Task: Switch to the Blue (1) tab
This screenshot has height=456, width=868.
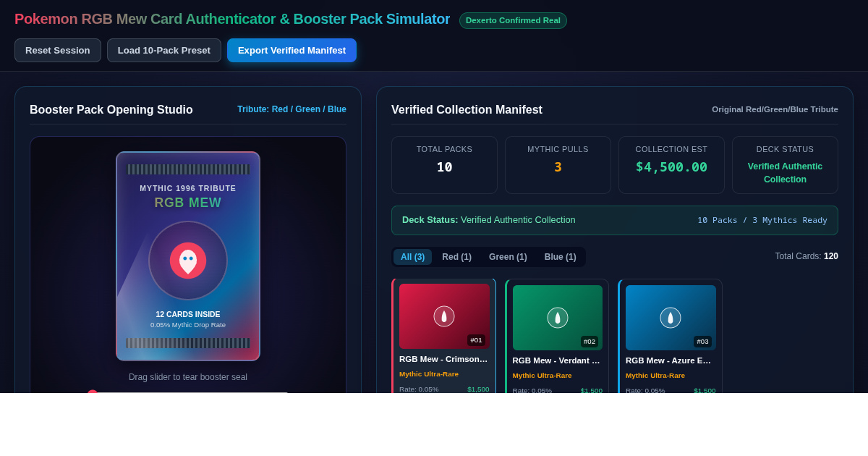Action: tap(561, 257)
